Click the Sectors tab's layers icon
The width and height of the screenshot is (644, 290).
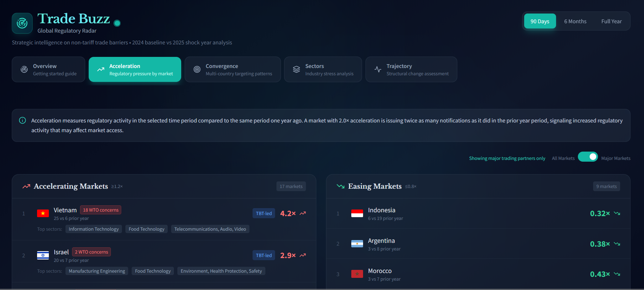click(297, 69)
